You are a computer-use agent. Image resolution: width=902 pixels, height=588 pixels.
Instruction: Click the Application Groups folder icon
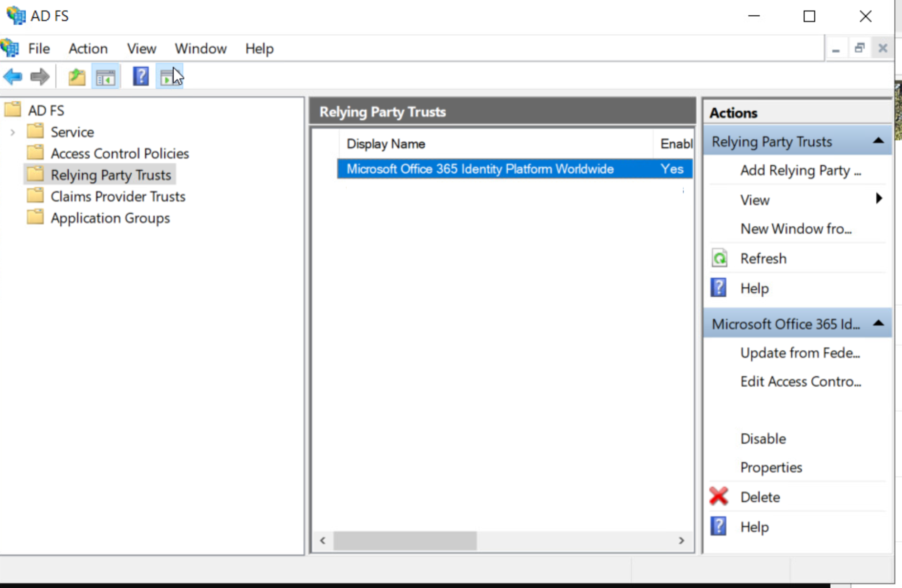click(35, 217)
